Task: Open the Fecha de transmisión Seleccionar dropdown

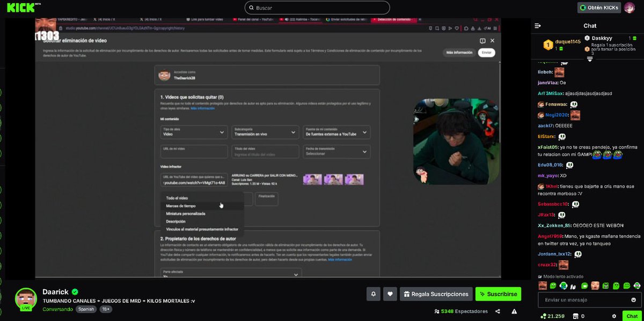Action: (336, 152)
